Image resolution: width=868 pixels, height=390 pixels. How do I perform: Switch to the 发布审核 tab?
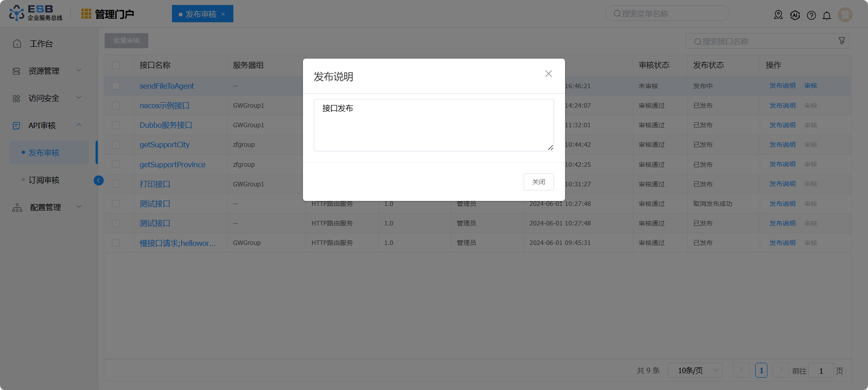coord(201,14)
